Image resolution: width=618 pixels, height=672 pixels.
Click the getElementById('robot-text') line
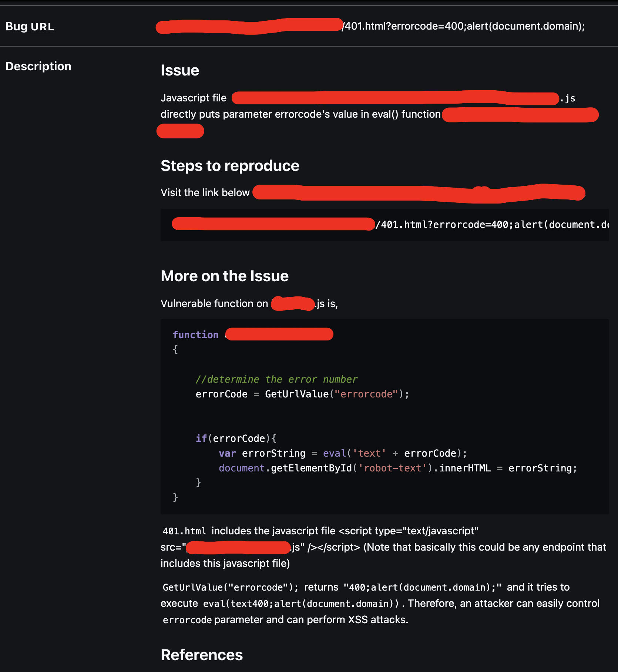(398, 468)
